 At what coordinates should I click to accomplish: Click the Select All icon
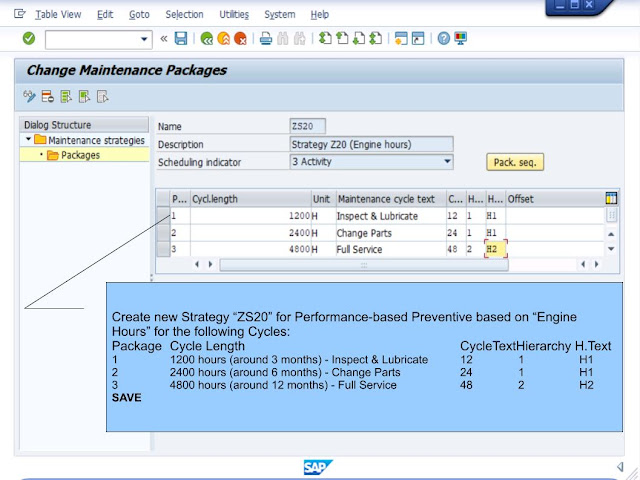click(x=66, y=97)
